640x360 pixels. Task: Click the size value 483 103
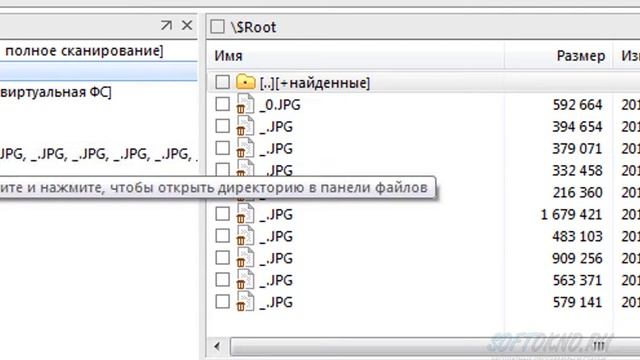pyautogui.click(x=578, y=237)
